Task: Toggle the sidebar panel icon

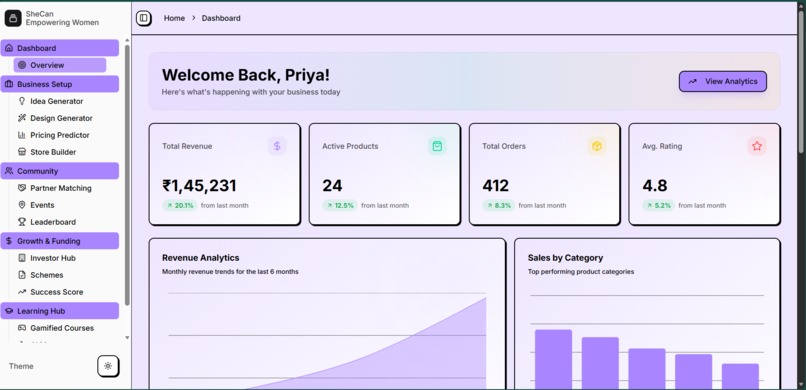Action: [143, 18]
